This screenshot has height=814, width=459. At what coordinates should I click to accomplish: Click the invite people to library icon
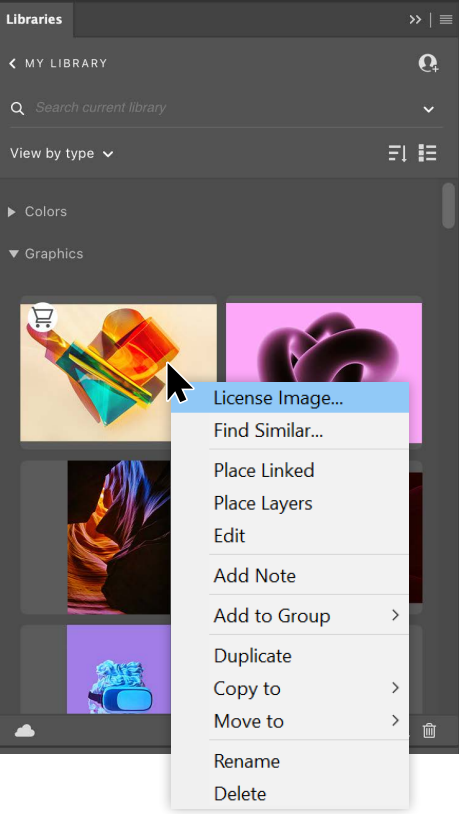tap(428, 63)
